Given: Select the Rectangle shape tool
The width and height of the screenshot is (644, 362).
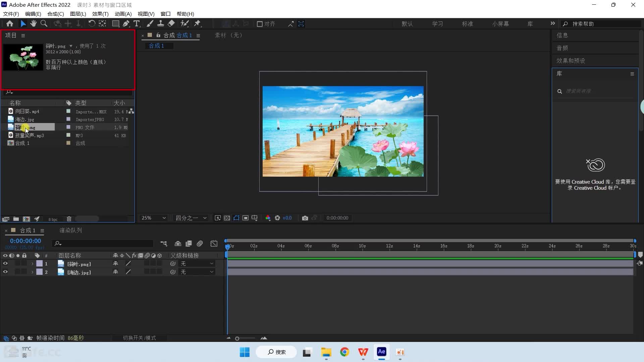Looking at the screenshot, I should (115, 23).
